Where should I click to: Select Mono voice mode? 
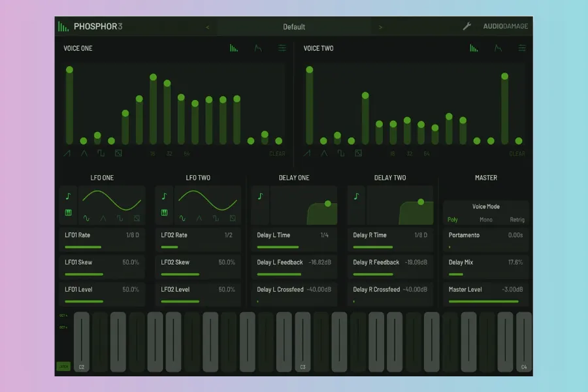point(486,220)
